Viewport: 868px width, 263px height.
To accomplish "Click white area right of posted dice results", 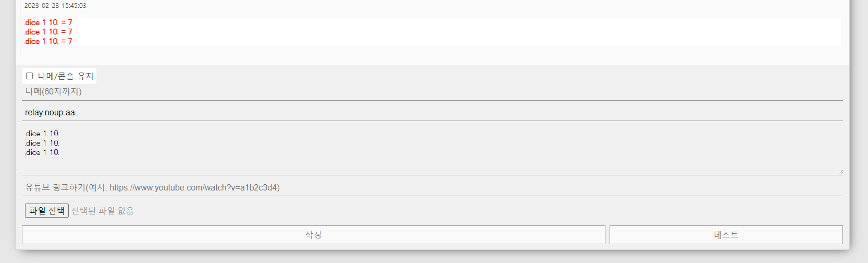I will coord(469,32).
